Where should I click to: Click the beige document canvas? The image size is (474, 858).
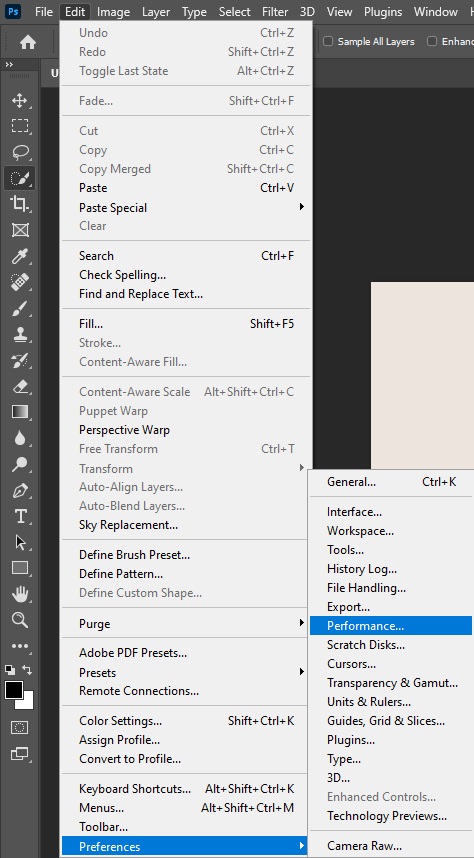422,375
